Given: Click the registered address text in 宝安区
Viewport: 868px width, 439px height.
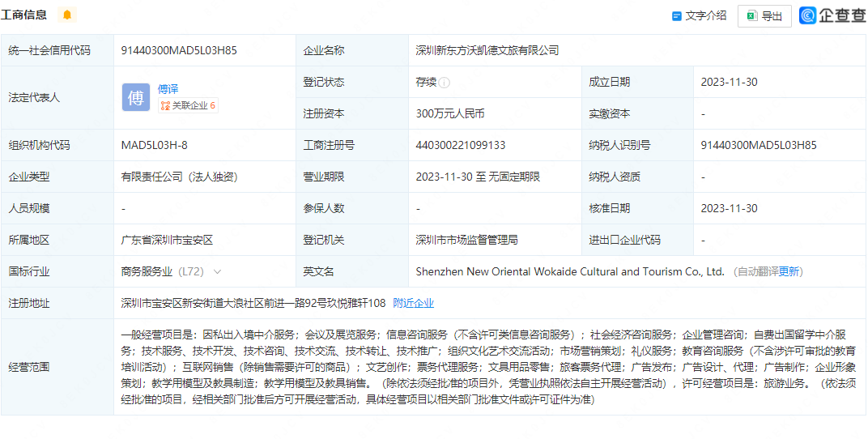Looking at the screenshot, I should pos(253,303).
